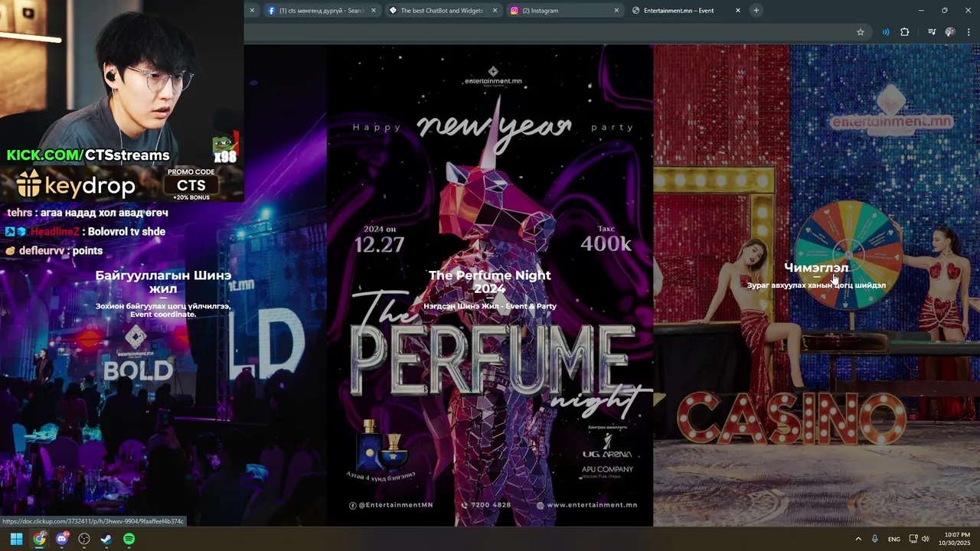Close the Instagram tab

click(x=616, y=11)
